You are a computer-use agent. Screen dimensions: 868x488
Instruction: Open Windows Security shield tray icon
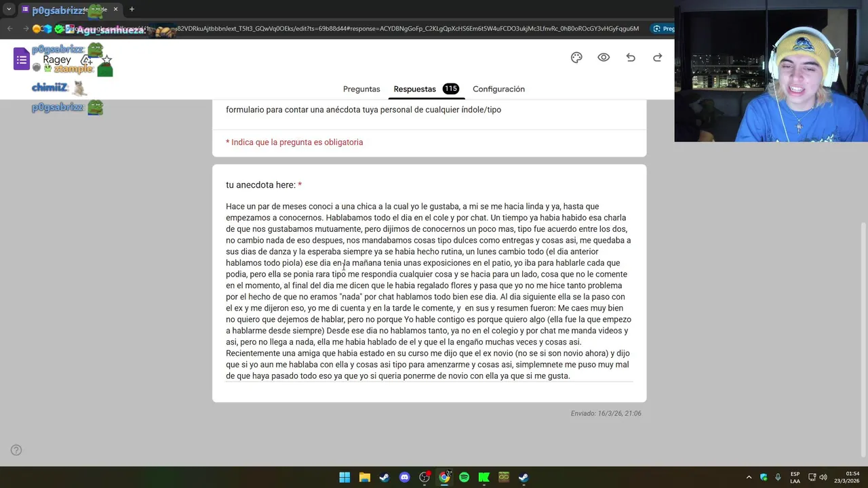click(764, 477)
